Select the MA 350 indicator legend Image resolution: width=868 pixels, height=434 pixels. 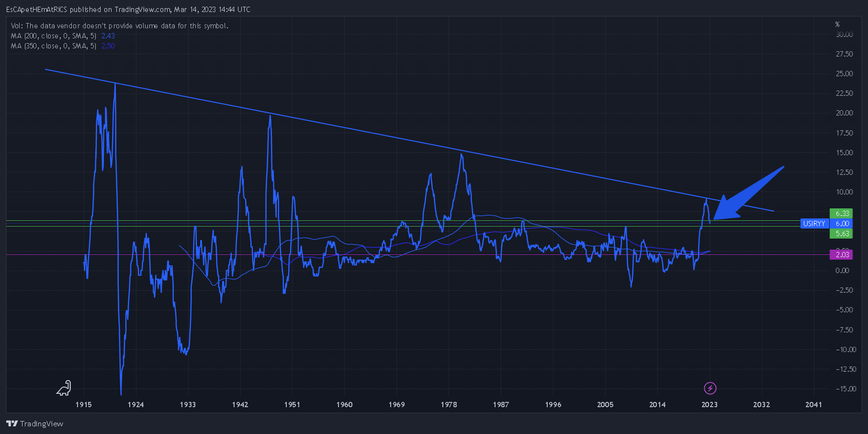54,46
